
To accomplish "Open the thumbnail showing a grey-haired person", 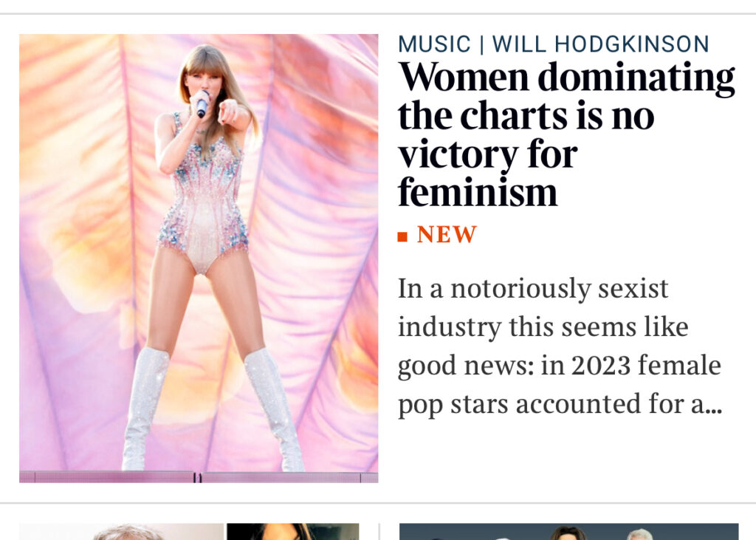I will [122, 531].
